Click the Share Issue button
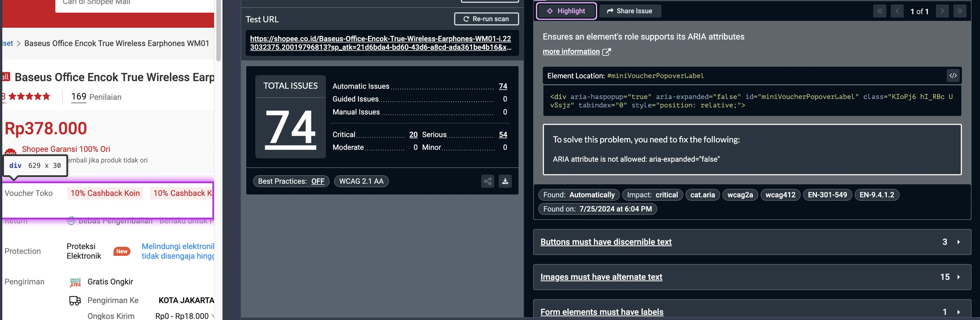The height and width of the screenshot is (320, 980). 630,11
